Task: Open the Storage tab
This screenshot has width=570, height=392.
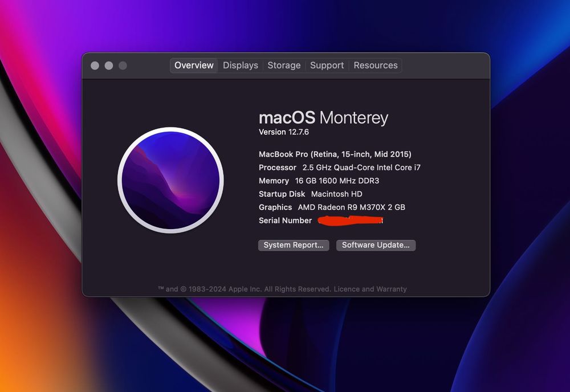Action: coord(284,66)
